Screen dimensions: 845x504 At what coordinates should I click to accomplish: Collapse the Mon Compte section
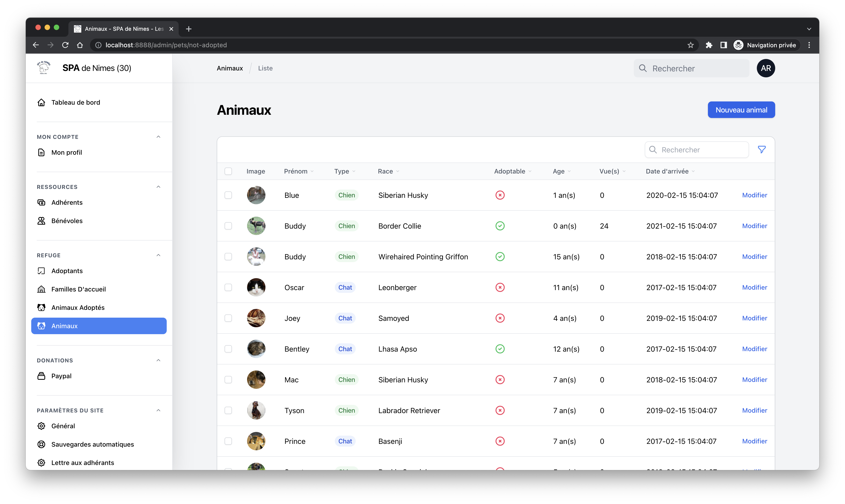[x=158, y=137]
